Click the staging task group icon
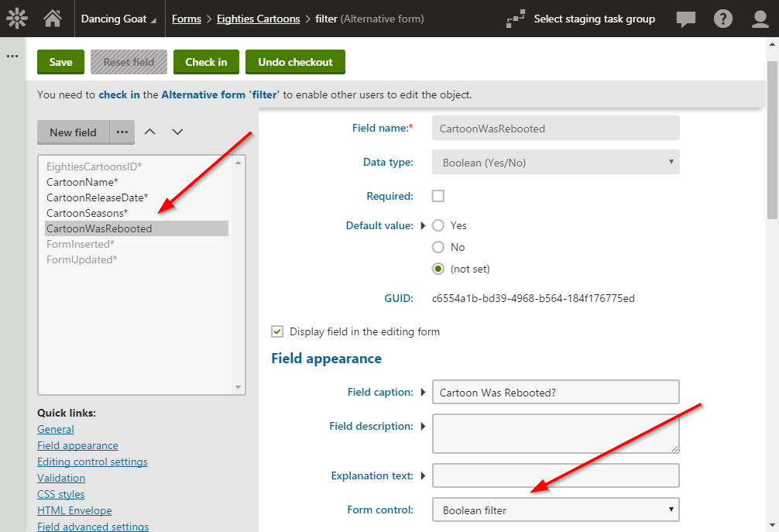The height and width of the screenshot is (532, 779). 515,19
